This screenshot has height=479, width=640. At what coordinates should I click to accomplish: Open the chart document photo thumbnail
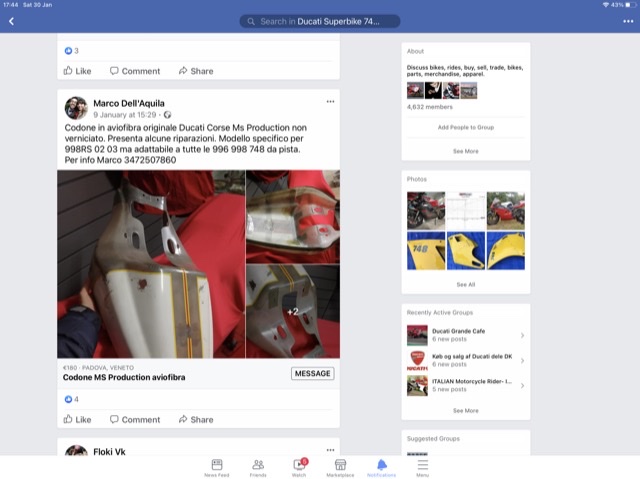tap(466, 211)
